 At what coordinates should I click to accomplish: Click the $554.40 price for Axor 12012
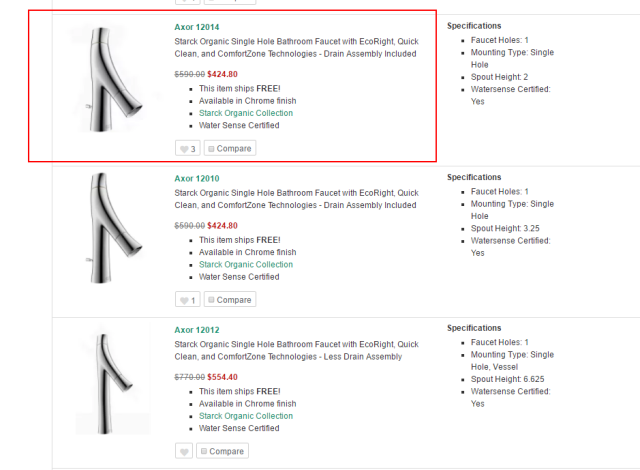pos(222,377)
